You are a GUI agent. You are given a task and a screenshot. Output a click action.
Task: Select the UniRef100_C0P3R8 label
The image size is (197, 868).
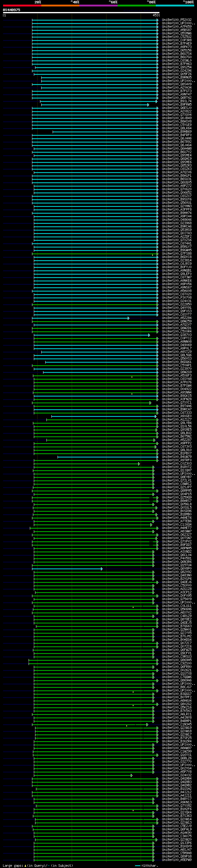177,40
